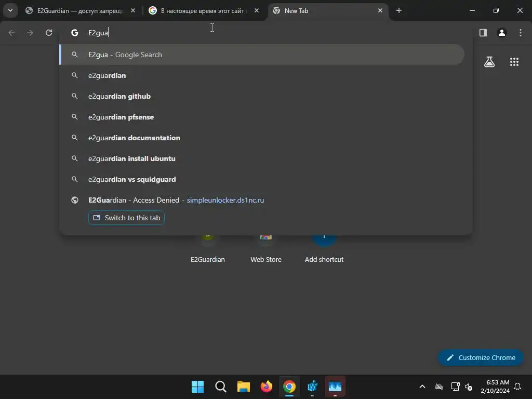Choose the e2guardian install ubuntu suggestion

[262, 158]
